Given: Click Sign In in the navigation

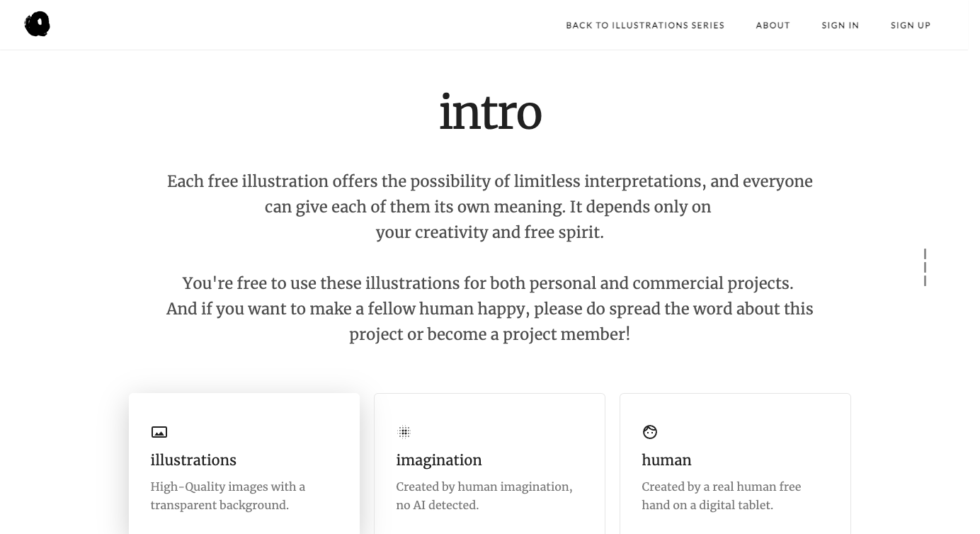Looking at the screenshot, I should tap(840, 25).
